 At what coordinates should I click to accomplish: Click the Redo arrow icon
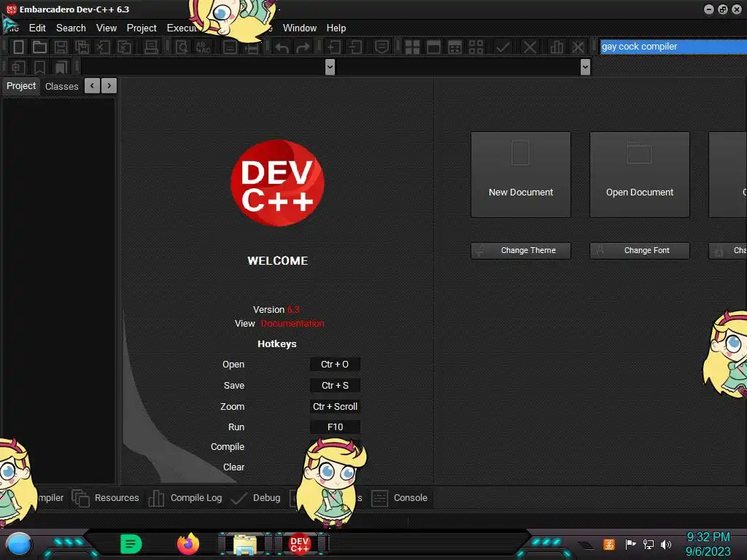(x=303, y=47)
